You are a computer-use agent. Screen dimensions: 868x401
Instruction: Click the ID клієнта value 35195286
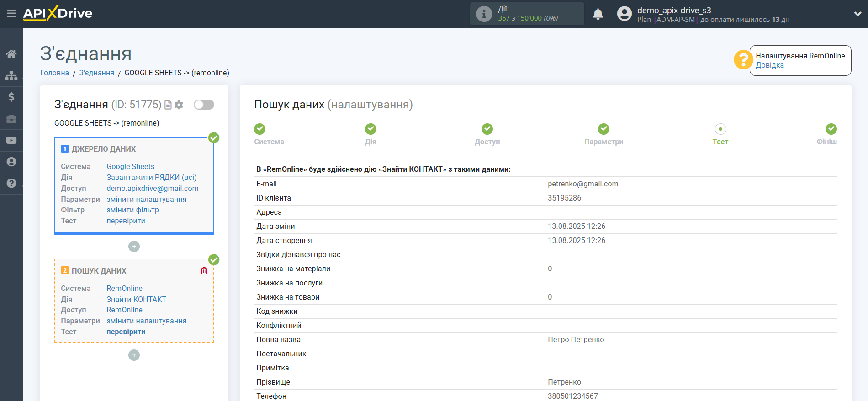point(565,198)
